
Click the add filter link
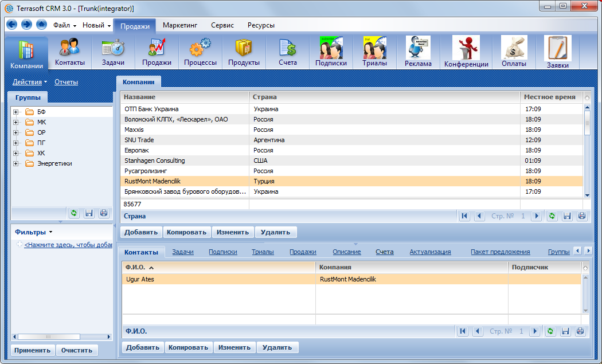click(x=68, y=245)
